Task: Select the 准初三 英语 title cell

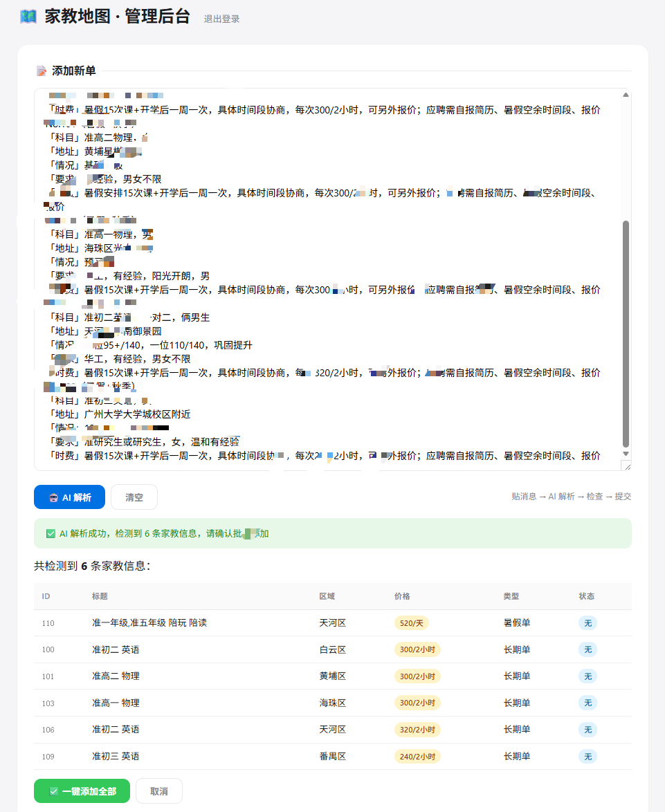Action: tap(116, 757)
